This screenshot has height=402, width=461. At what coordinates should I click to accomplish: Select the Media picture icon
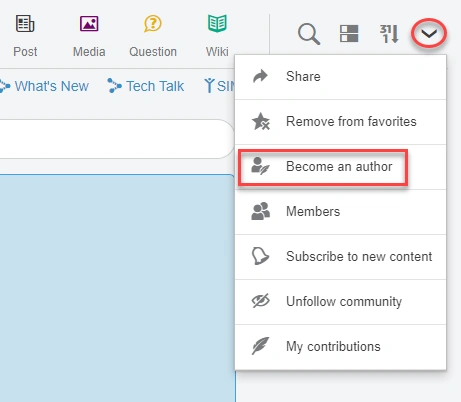89,24
